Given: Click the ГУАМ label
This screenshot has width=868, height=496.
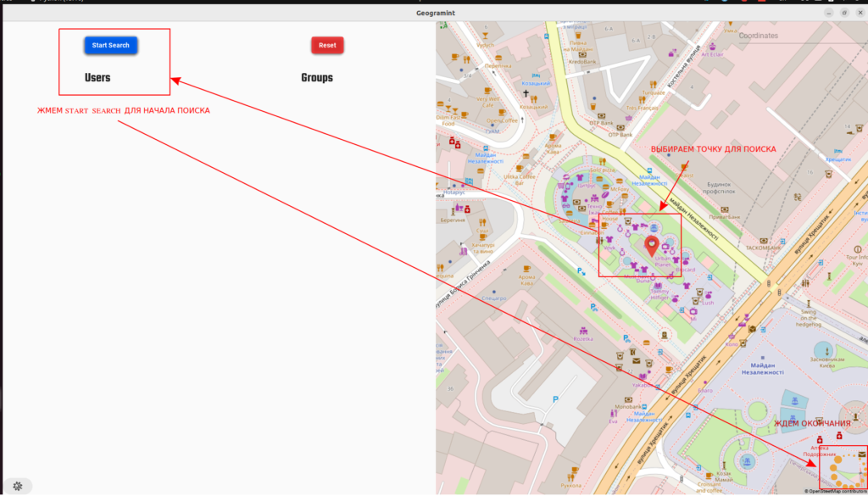Looking at the screenshot, I should tap(492, 131).
